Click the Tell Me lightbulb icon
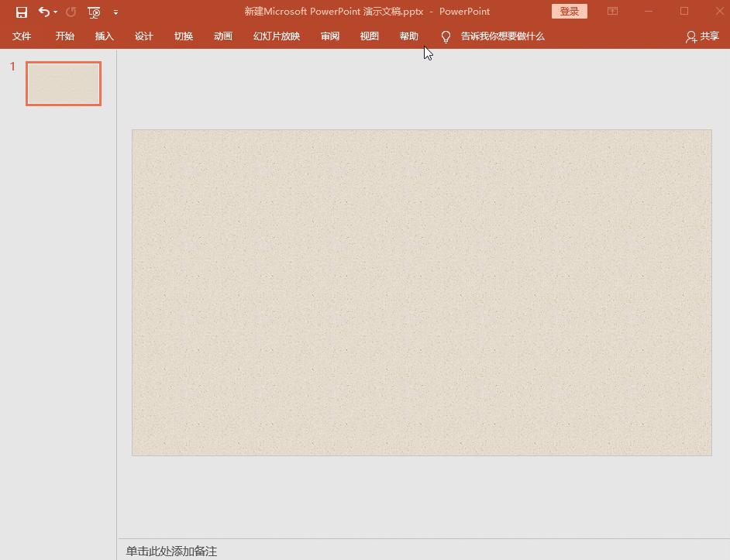730x560 pixels. [446, 36]
